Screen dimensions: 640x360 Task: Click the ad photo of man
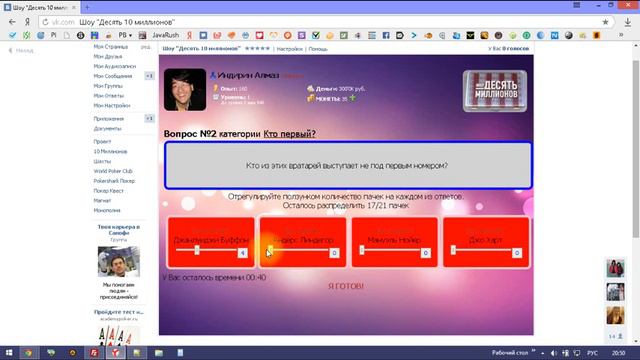click(x=119, y=261)
